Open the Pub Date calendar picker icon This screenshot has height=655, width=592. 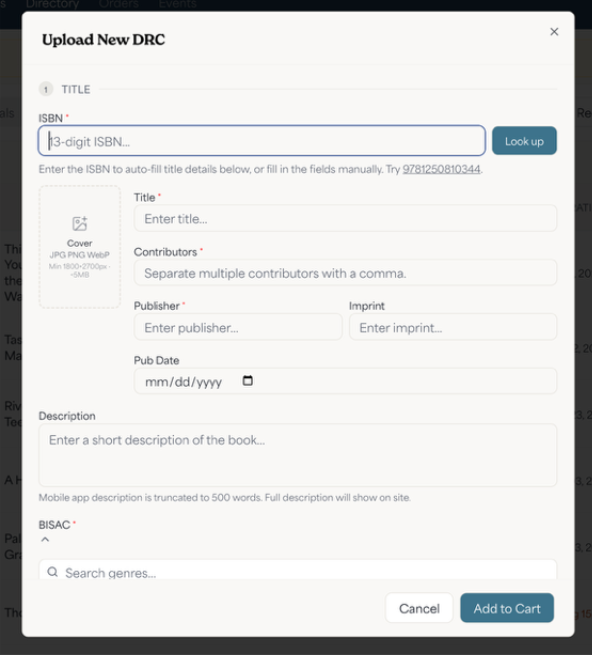(248, 381)
